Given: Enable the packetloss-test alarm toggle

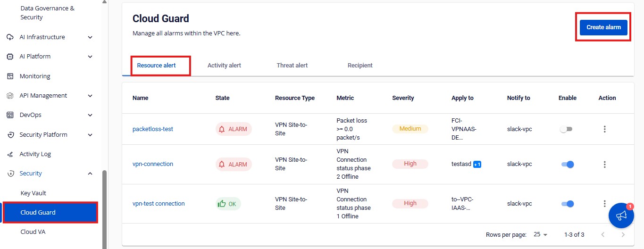Looking at the screenshot, I should pyautogui.click(x=566, y=129).
